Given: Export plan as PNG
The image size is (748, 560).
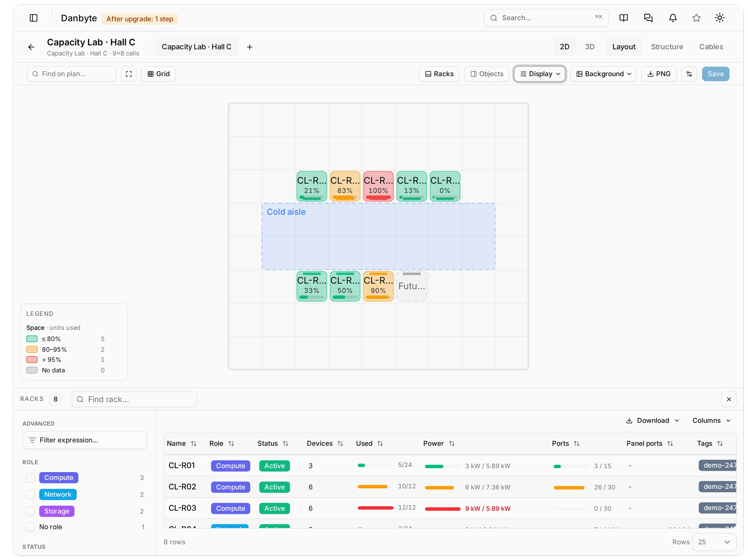Looking at the screenshot, I should tap(659, 74).
